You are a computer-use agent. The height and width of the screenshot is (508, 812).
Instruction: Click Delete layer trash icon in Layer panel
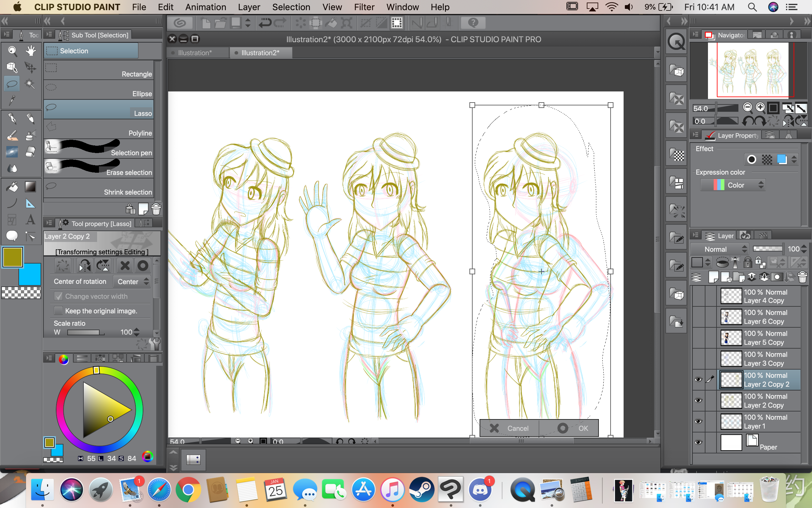(x=802, y=277)
